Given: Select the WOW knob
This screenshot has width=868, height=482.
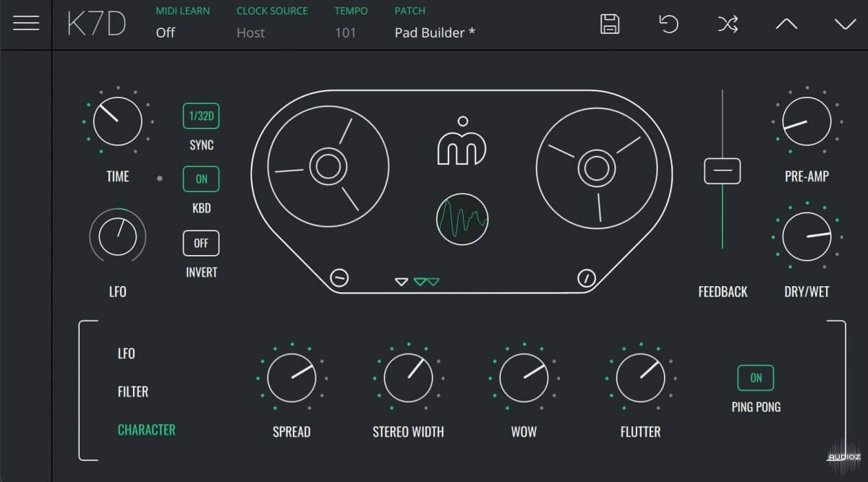Looking at the screenshot, I should (523, 377).
